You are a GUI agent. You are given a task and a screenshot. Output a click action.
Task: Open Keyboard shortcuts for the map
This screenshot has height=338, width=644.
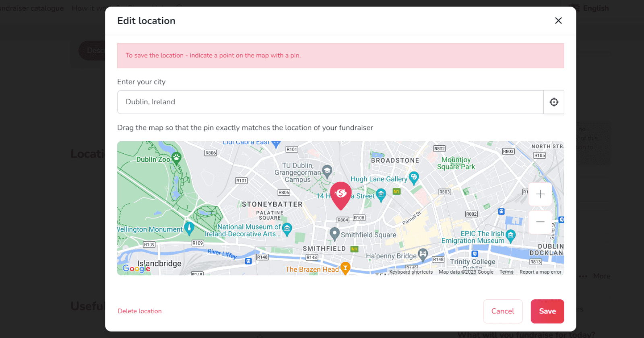[x=411, y=272]
